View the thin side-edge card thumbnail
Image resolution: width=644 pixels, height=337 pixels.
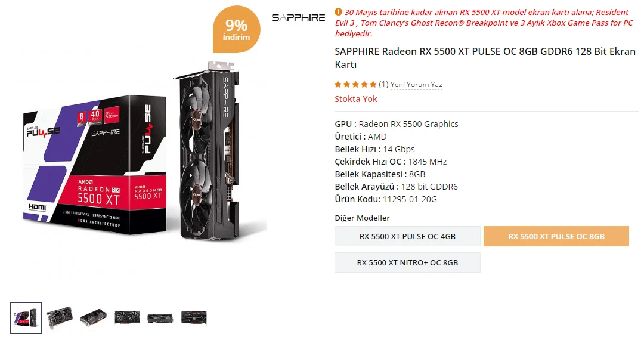[x=160, y=317]
